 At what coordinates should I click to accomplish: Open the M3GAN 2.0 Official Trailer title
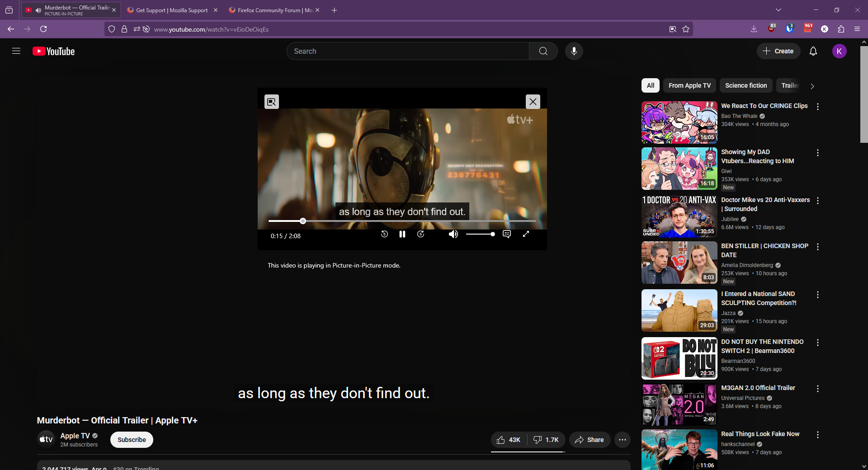pos(758,388)
